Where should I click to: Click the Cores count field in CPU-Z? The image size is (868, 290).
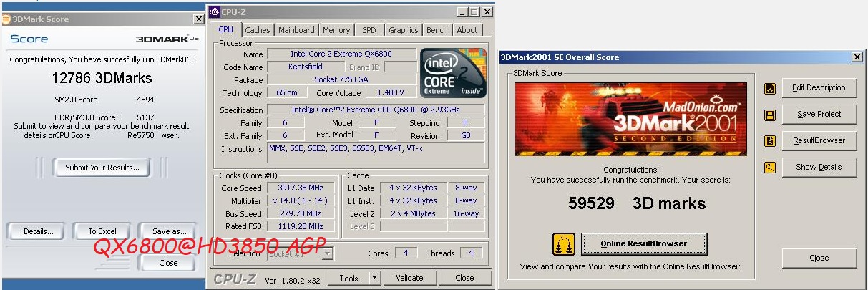[406, 253]
